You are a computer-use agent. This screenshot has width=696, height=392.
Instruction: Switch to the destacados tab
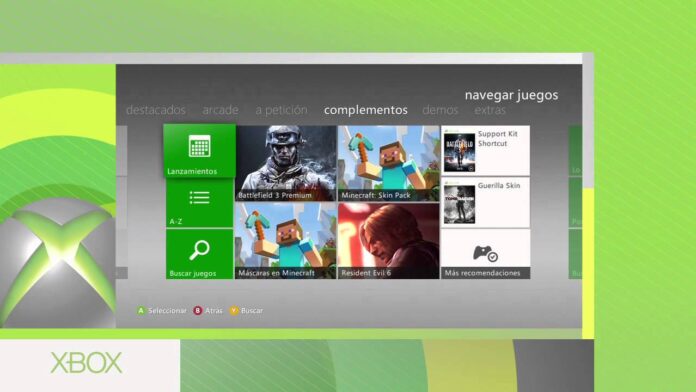[156, 110]
